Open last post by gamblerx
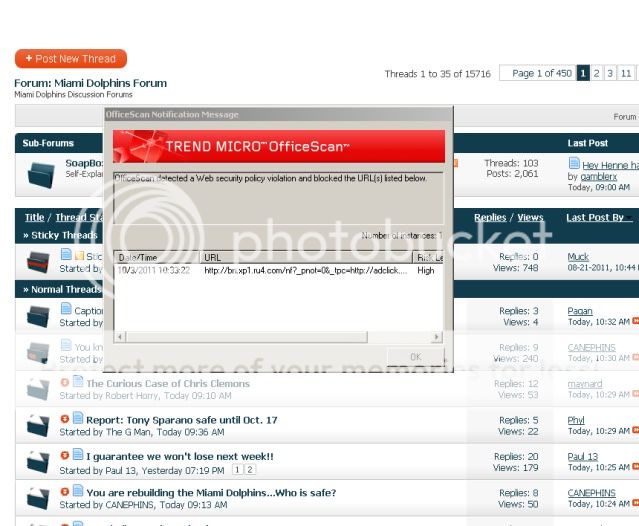The height and width of the screenshot is (526, 639). click(x=599, y=176)
